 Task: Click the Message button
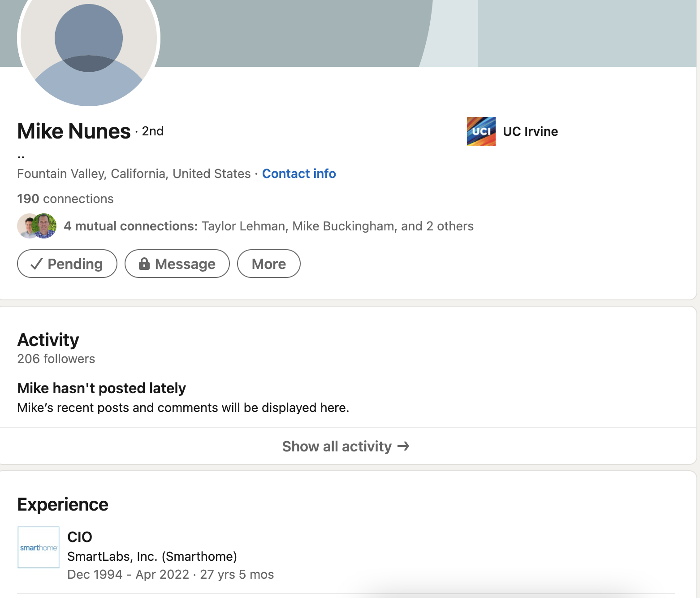177,264
